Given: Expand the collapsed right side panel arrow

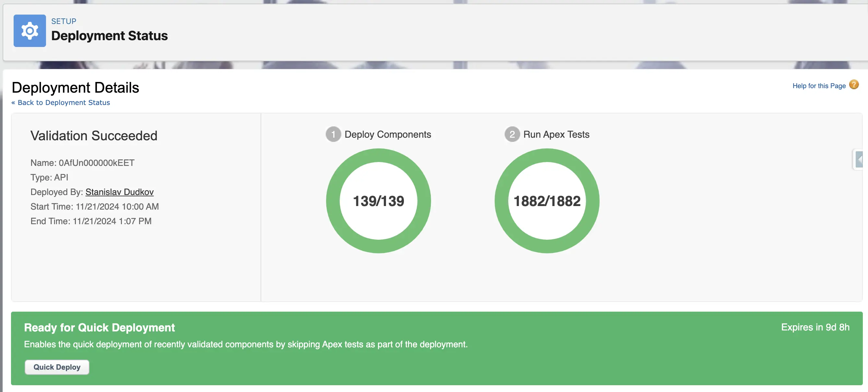Looking at the screenshot, I should [859, 159].
